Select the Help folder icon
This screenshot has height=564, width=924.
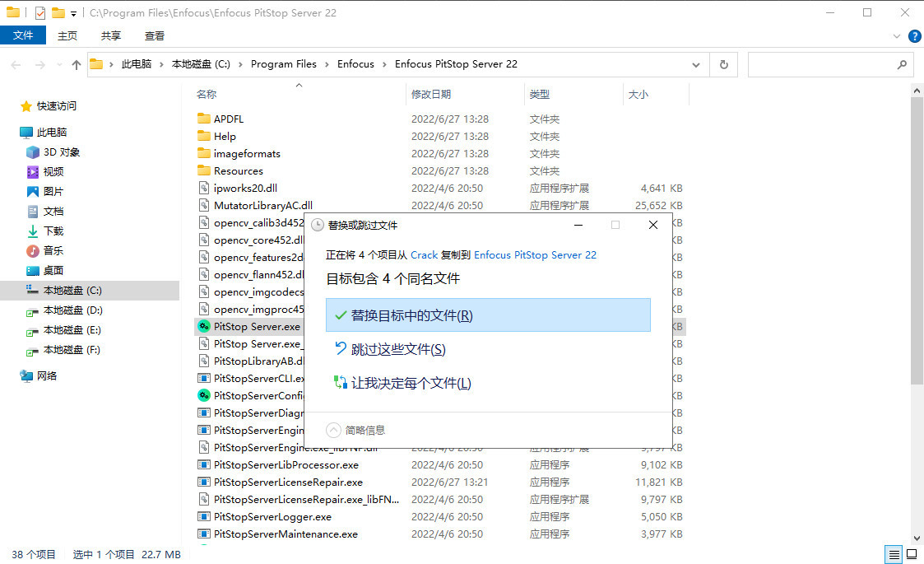click(204, 137)
